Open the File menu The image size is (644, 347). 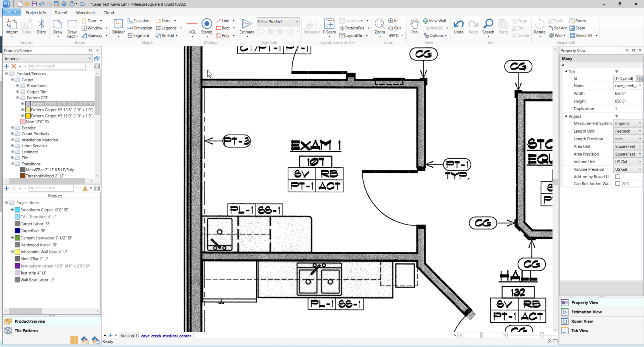(x=11, y=12)
